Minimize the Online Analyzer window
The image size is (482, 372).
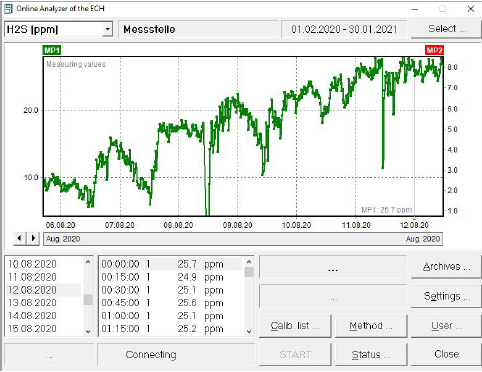point(415,9)
